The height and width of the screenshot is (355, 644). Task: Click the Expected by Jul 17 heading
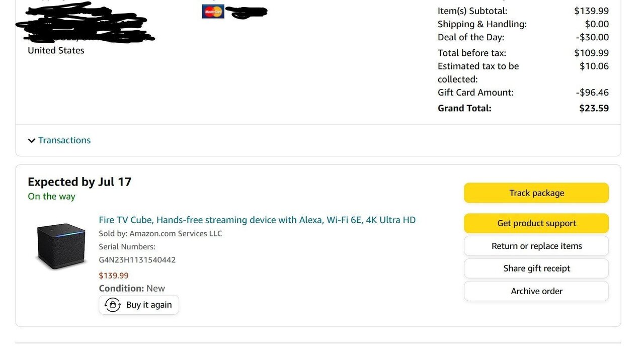coord(79,182)
